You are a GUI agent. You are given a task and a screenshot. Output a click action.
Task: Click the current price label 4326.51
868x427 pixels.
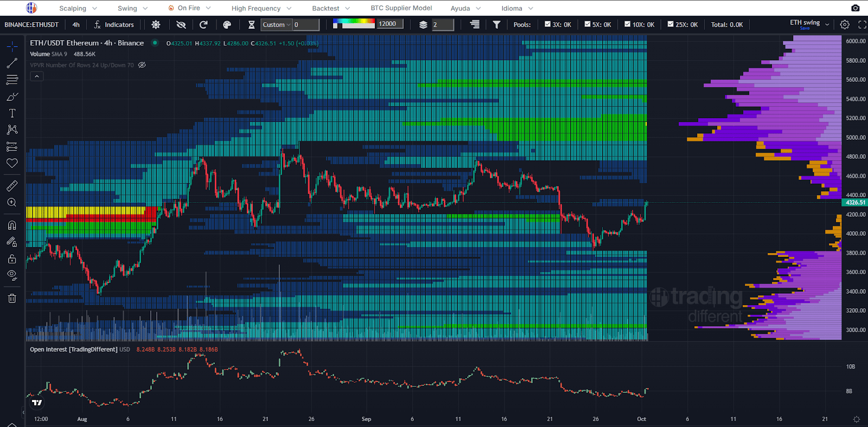pos(855,203)
